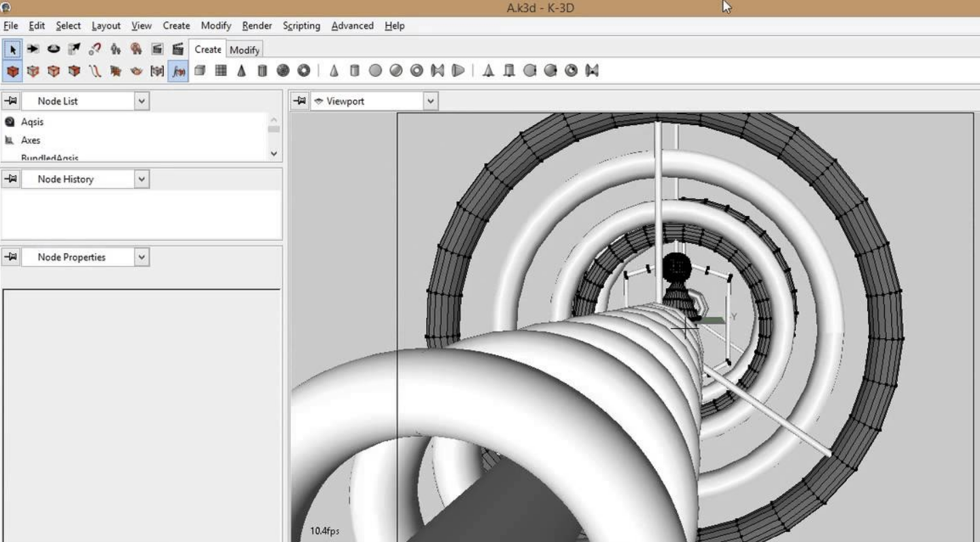Click the highlighted function-cube toolbar icon
This screenshot has width=980, height=542.
coord(178,71)
